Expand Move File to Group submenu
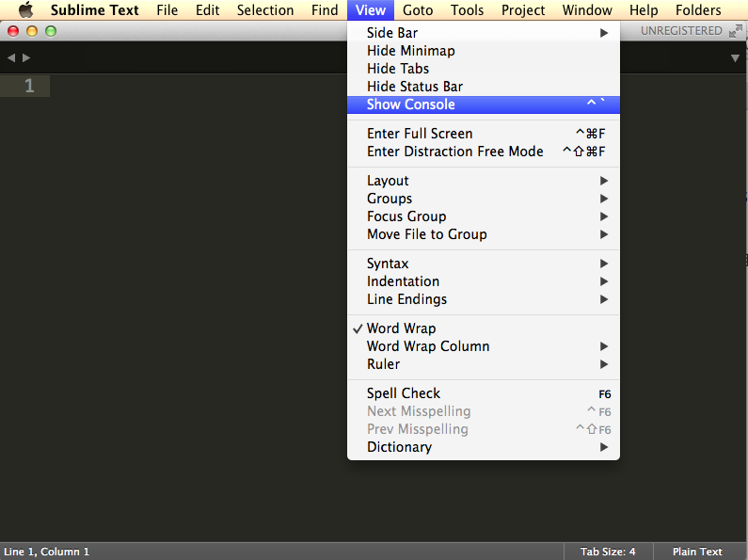748x560 pixels. point(484,234)
